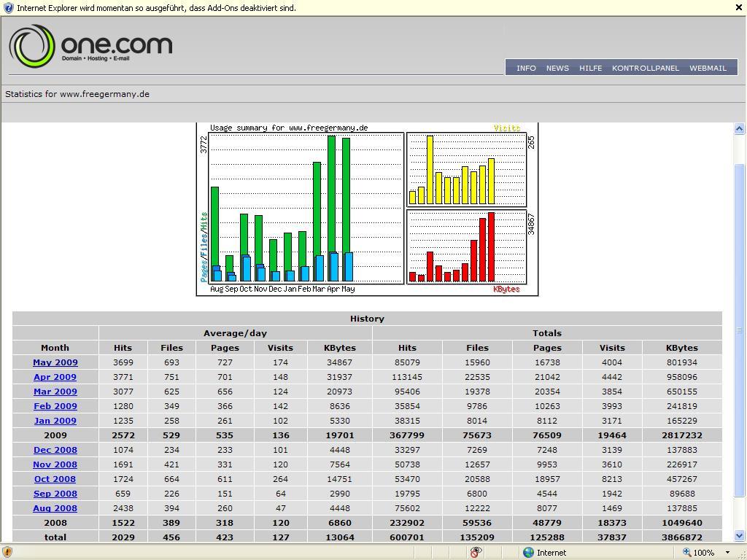This screenshot has height=560, width=747.
Task: Click the 'Totals' column group header
Action: pyautogui.click(x=547, y=333)
